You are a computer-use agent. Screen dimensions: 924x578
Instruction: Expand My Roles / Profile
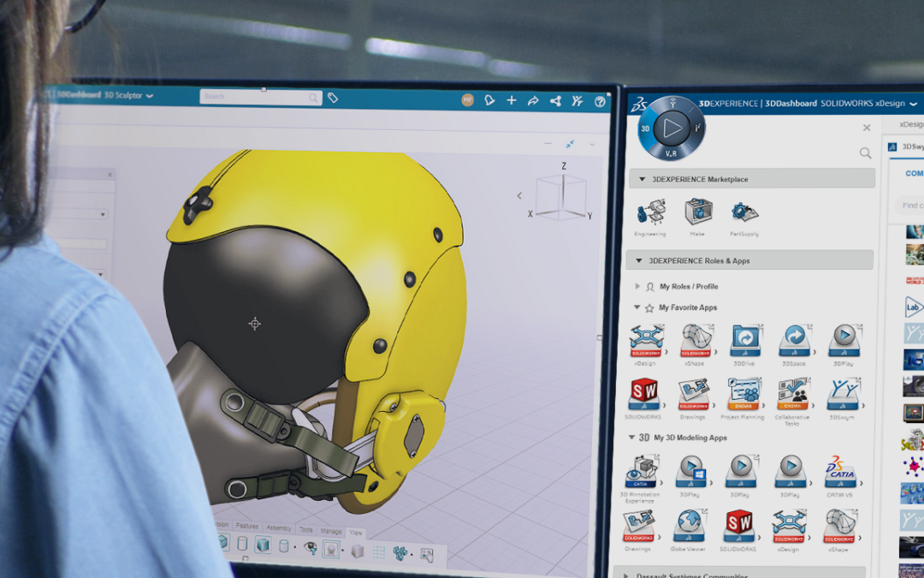point(637,286)
